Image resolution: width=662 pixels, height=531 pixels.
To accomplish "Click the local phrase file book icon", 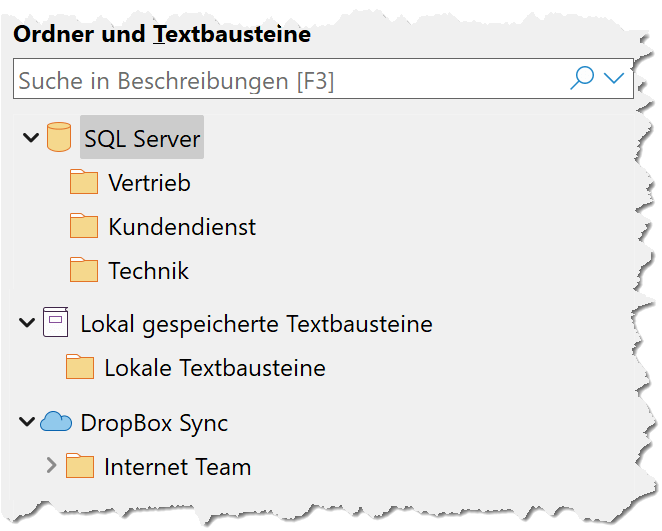I will click(55, 322).
